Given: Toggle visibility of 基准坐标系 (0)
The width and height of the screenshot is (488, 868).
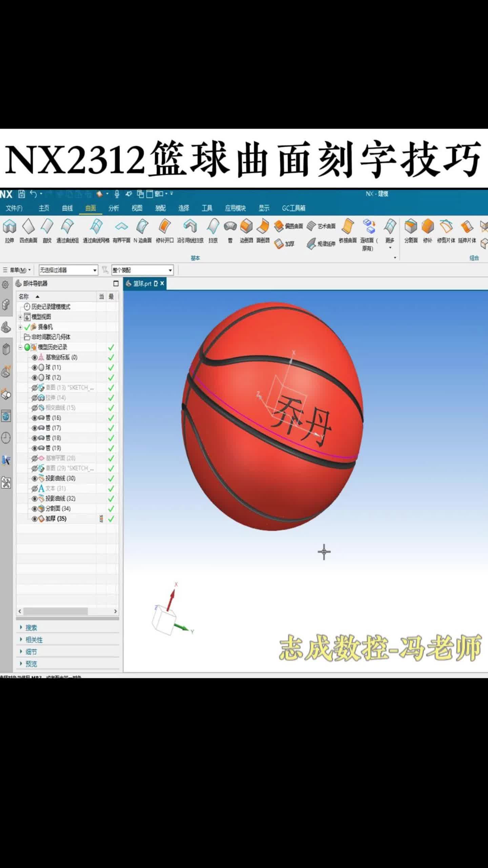Looking at the screenshot, I should [35, 357].
